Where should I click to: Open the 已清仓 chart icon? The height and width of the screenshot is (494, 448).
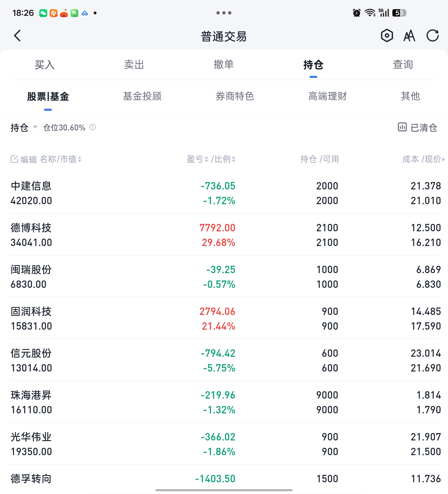pyautogui.click(x=402, y=127)
